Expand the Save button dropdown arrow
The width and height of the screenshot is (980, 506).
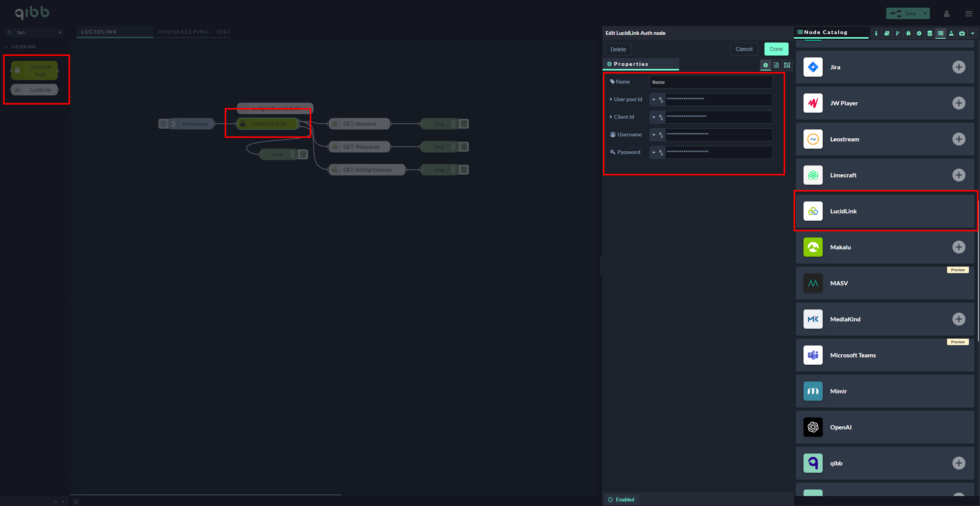925,13
